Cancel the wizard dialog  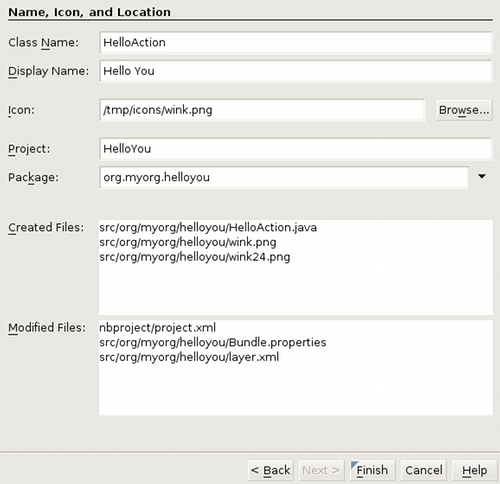click(x=424, y=470)
